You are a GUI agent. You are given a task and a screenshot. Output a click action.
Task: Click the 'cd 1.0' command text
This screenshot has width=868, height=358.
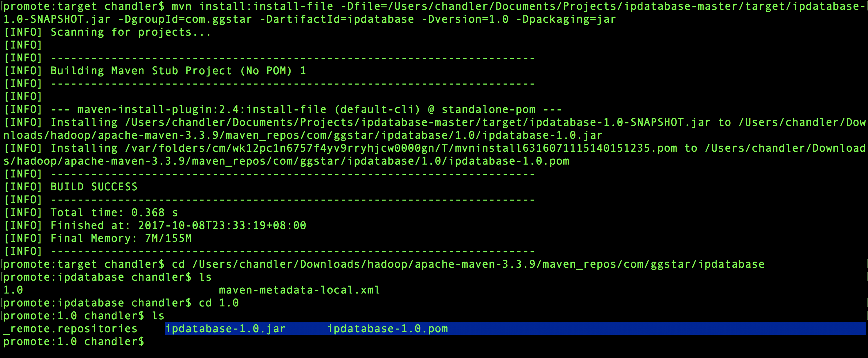[218, 303]
